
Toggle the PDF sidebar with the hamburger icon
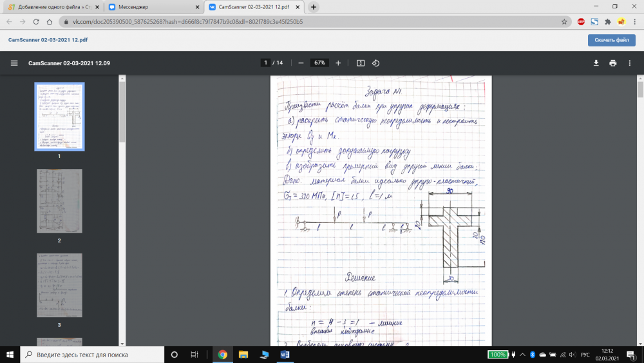coord(14,63)
